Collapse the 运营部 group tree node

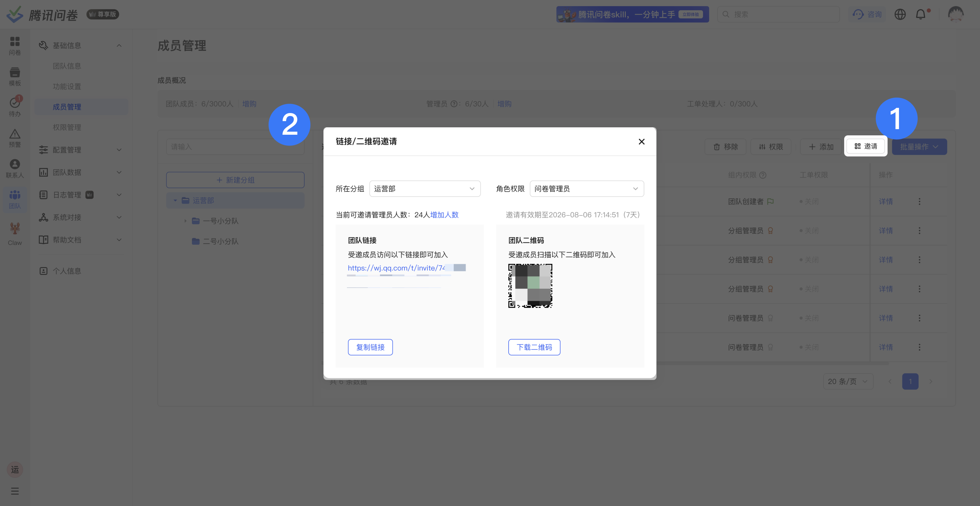coord(176,201)
